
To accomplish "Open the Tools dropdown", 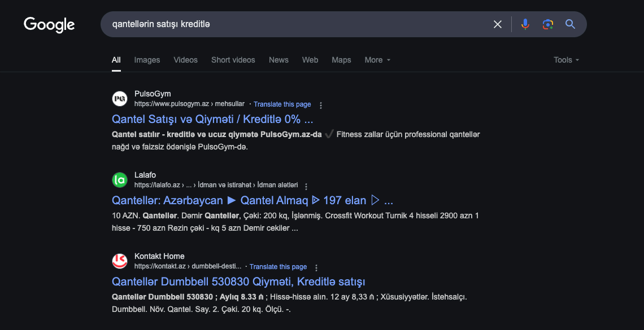I will [567, 60].
